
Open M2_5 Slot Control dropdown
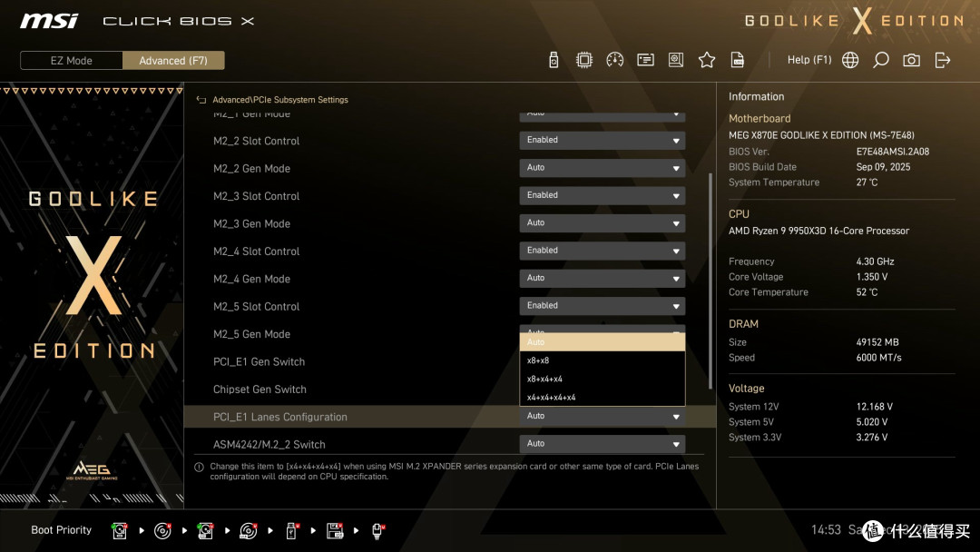[x=602, y=305]
